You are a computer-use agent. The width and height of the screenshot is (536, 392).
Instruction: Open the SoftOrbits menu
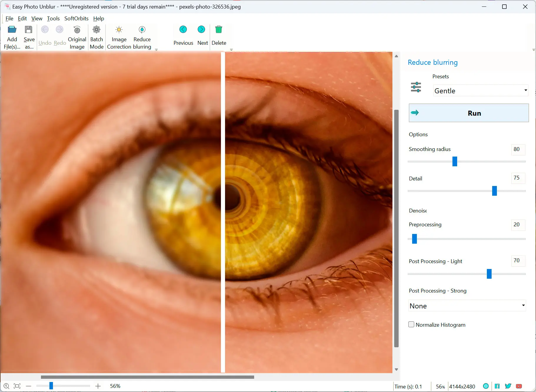[76, 18]
